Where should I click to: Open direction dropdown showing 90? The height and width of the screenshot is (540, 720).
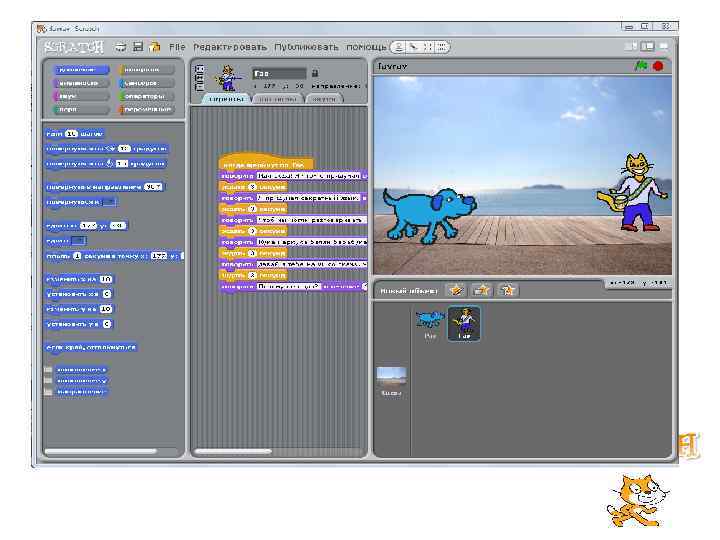[159, 186]
